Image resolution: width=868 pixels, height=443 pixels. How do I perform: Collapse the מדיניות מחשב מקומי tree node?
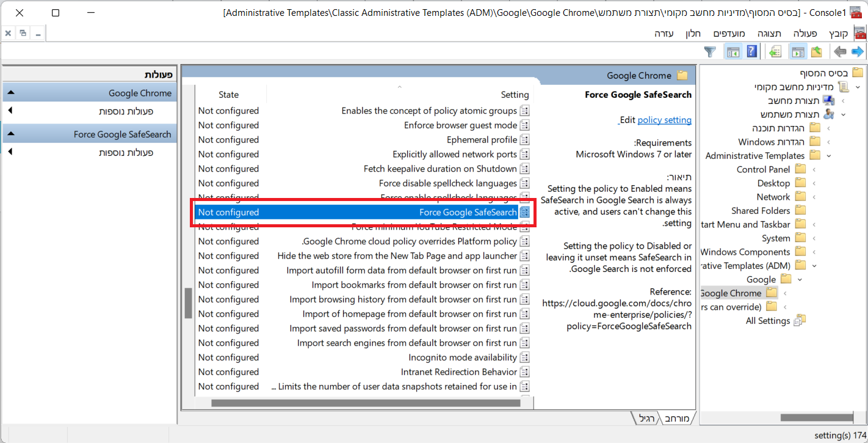click(858, 87)
